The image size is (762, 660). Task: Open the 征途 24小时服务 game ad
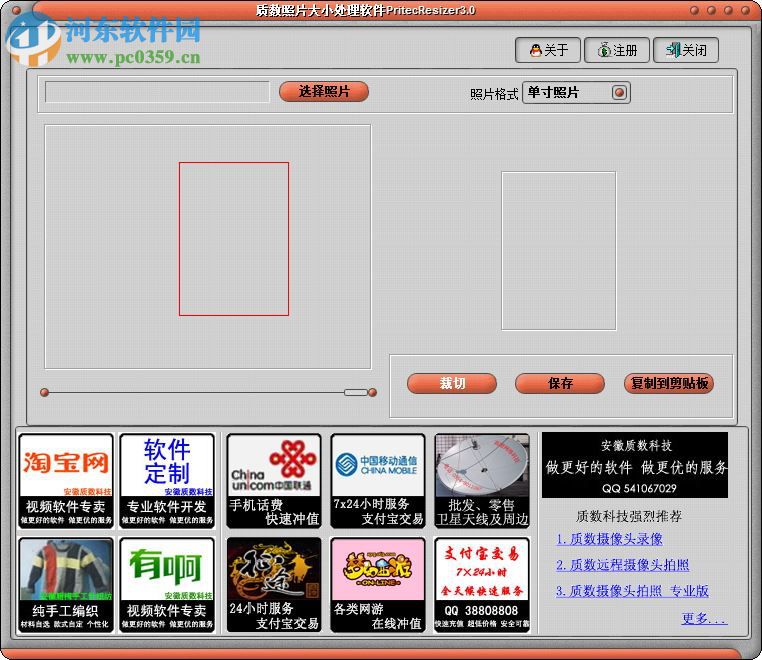click(x=274, y=585)
